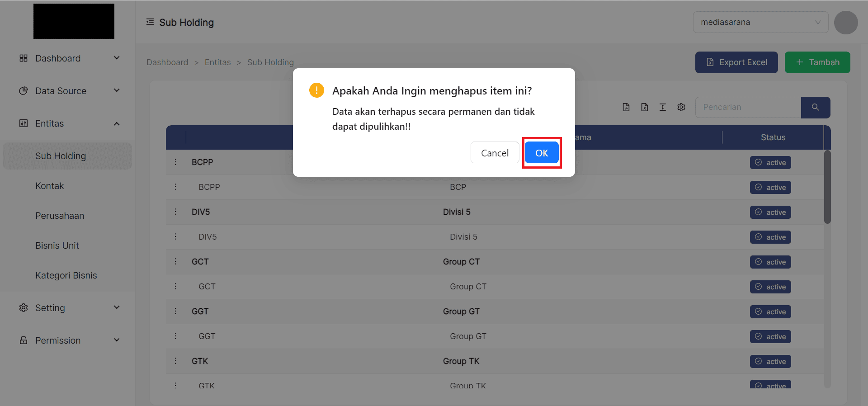Toggle the active status badge of Group CT row
This screenshot has width=868, height=406.
tap(770, 262)
